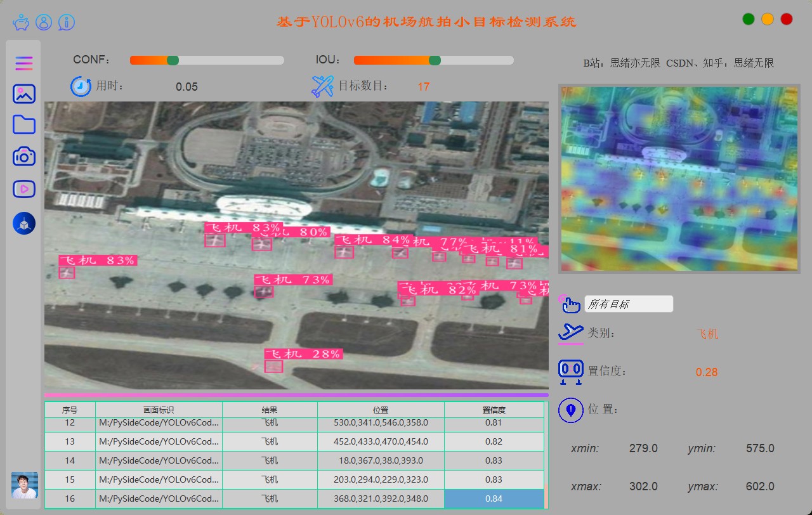
Task: Open the 所有目标 target dropdown
Action: click(x=628, y=304)
